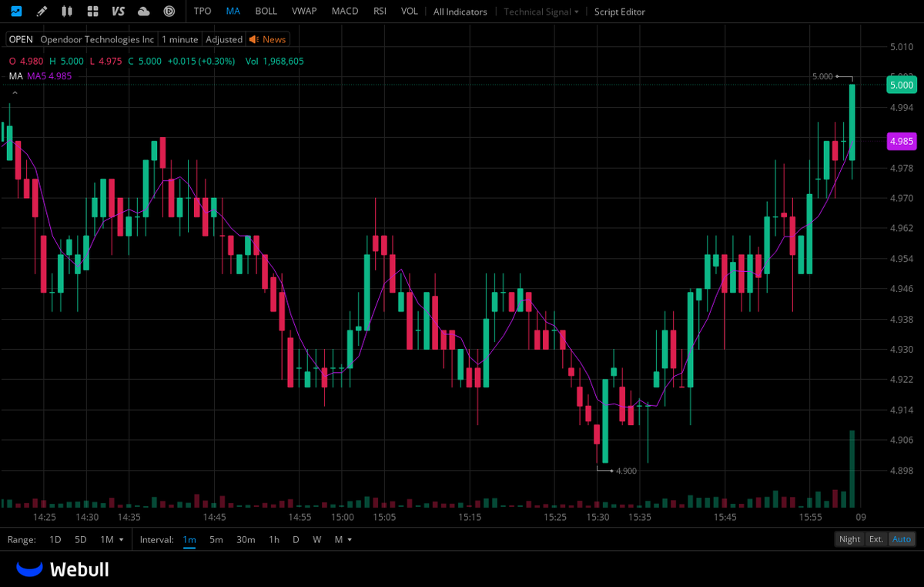Screen dimensions: 924x587
Task: Switch to the 30m interval
Action: pyautogui.click(x=246, y=539)
